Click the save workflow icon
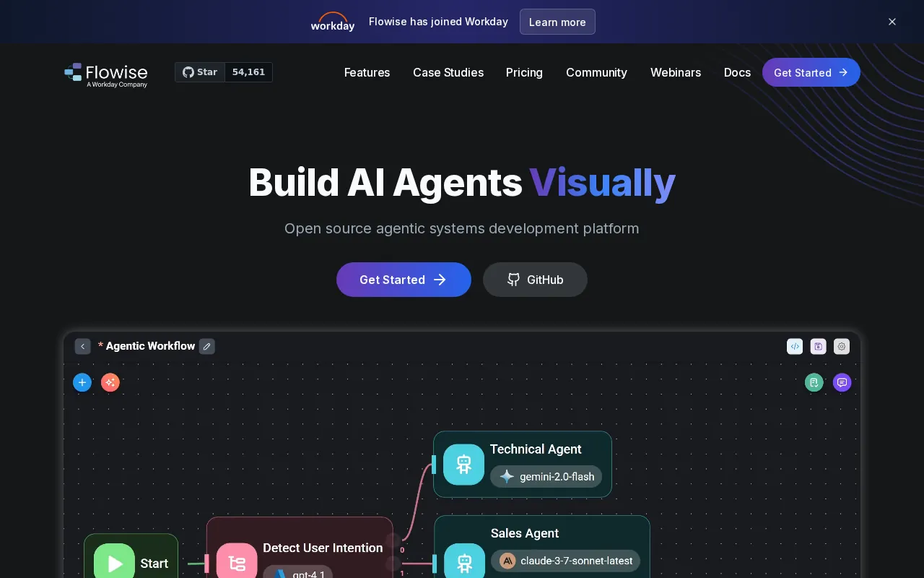The image size is (924, 578). (818, 346)
